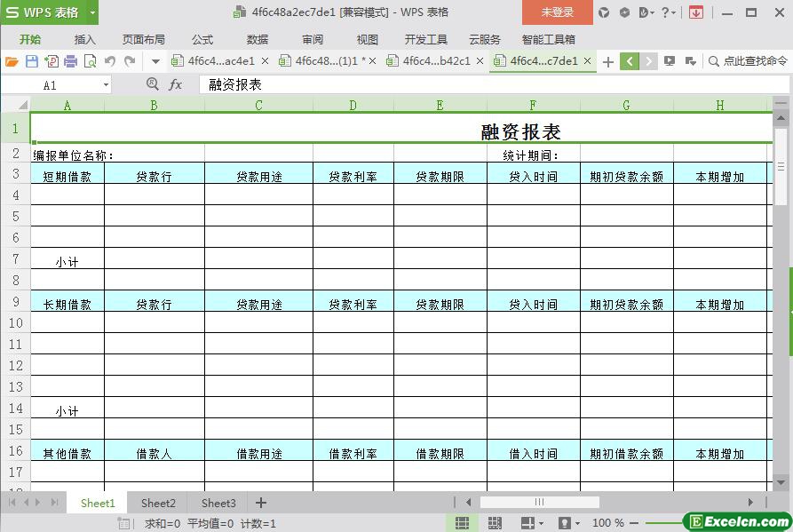Click the red ribbon collapse download icon
793x532 pixels.
pyautogui.click(x=696, y=12)
